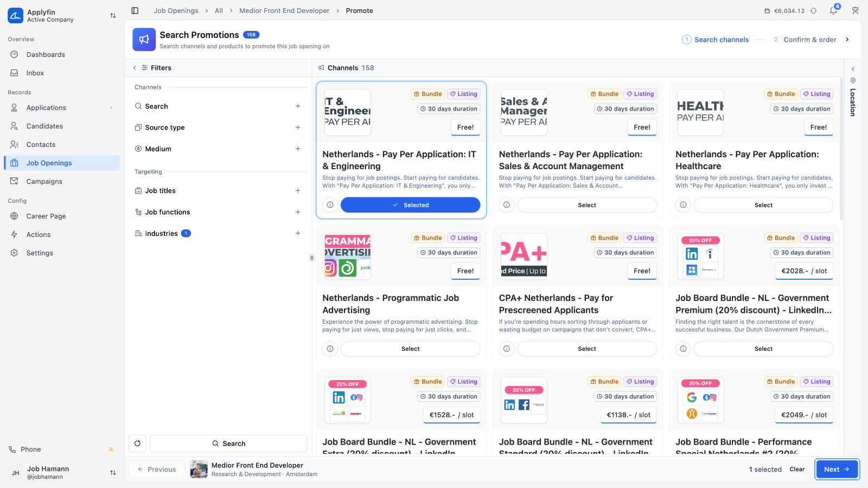
Task: Show info for Healthcare channel
Action: 683,205
